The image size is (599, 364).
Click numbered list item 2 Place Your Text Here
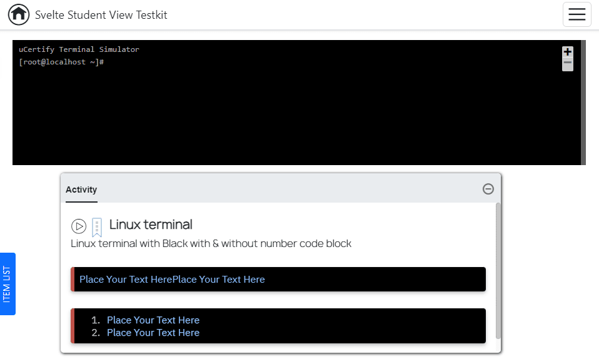click(x=153, y=332)
